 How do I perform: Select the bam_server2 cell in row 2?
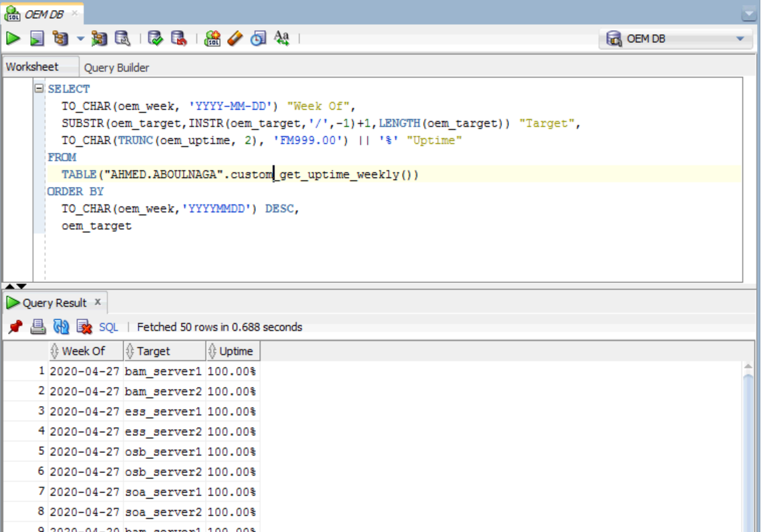click(x=163, y=391)
